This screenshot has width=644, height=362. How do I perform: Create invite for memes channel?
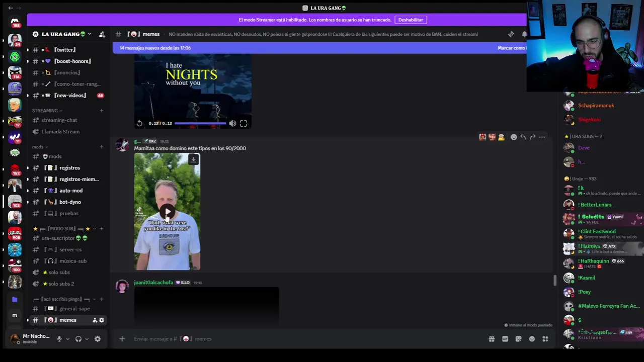[95, 320]
